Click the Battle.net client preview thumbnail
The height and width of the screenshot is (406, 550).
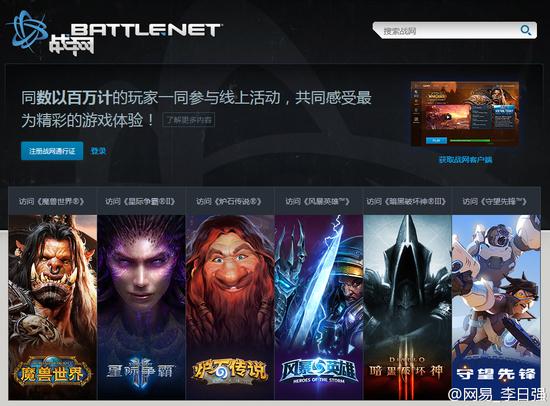click(x=465, y=114)
